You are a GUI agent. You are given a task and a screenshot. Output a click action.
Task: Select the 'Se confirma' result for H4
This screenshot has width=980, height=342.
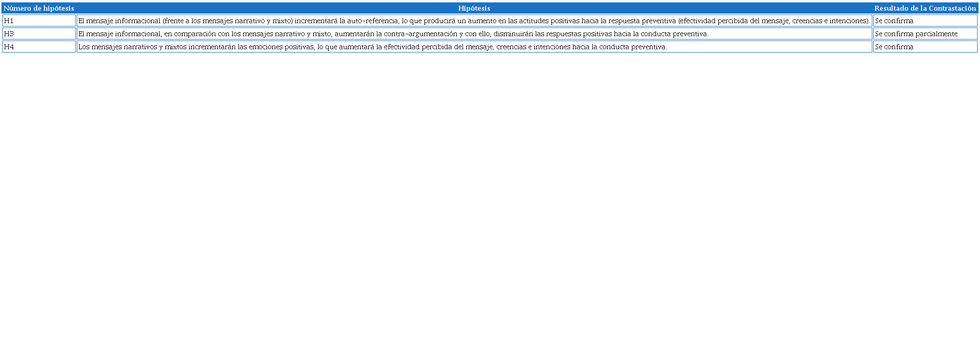coord(894,47)
